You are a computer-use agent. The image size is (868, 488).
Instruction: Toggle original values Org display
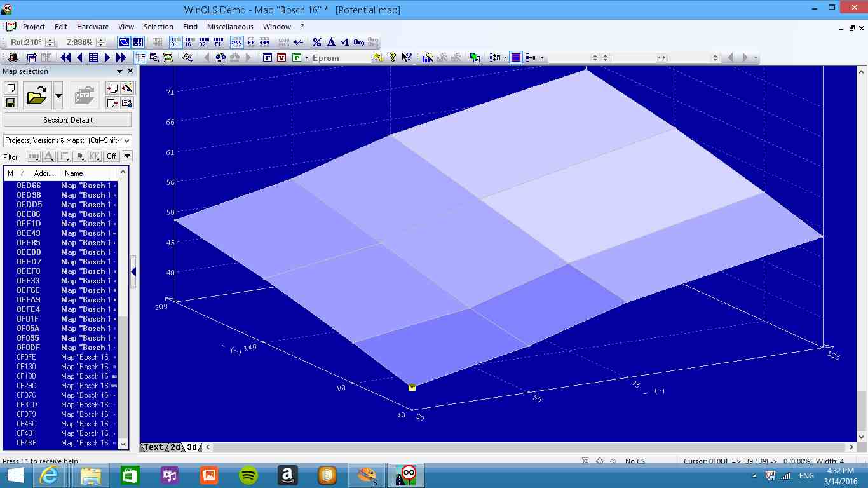pos(359,43)
